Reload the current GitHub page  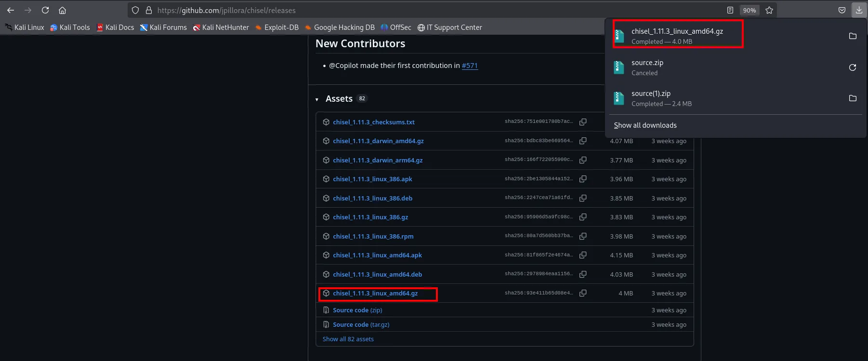coord(45,10)
